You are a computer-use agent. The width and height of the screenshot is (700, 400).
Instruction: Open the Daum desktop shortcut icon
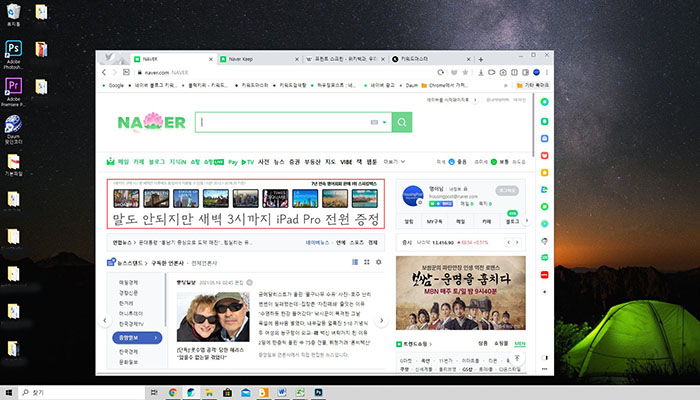tap(13, 129)
